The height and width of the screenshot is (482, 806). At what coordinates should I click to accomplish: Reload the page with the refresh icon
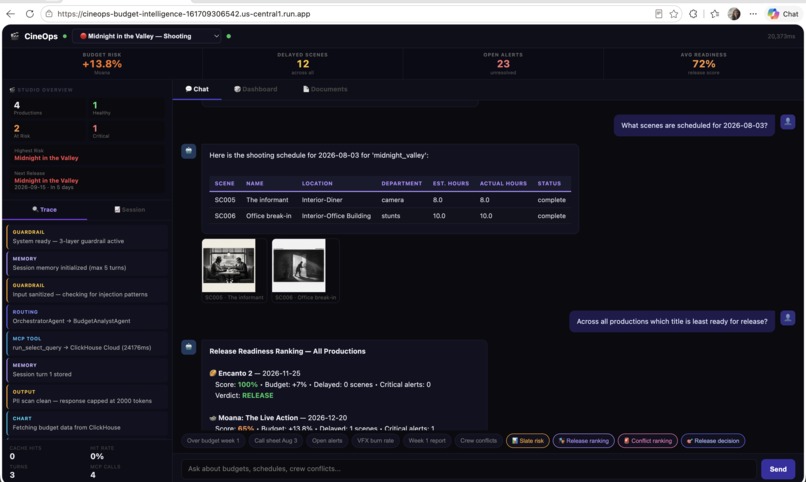pos(30,14)
